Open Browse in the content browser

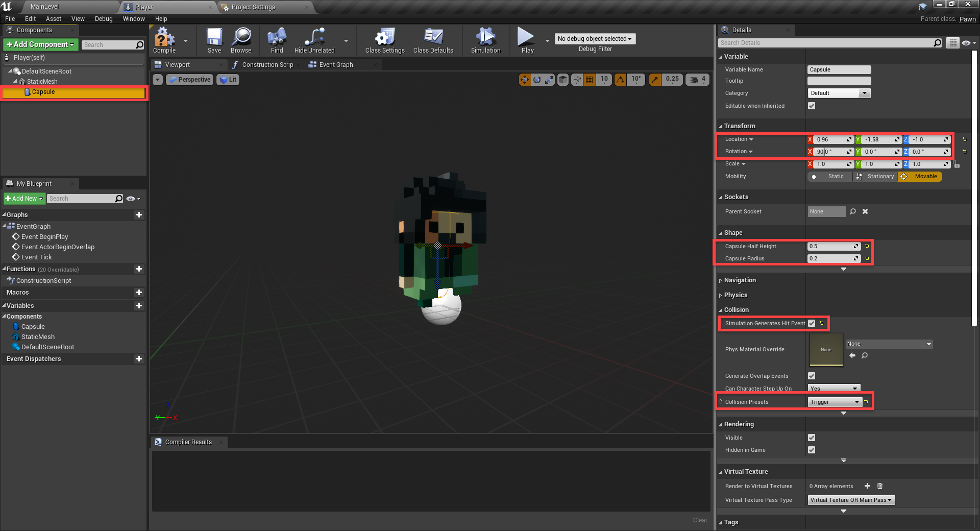click(241, 40)
